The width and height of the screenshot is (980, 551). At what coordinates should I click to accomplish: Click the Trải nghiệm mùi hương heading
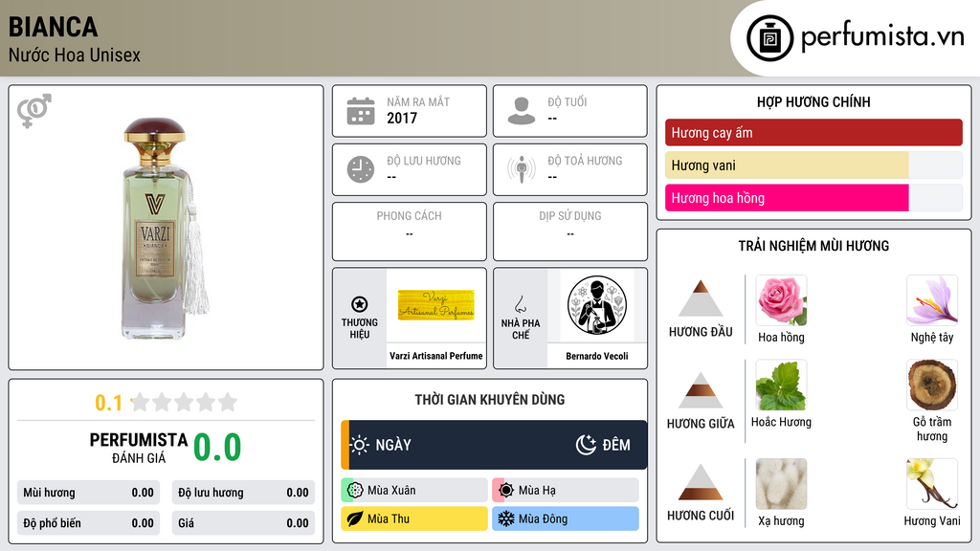tap(813, 246)
